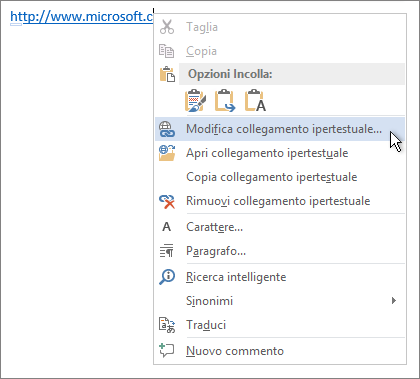This screenshot has height=379, width=420.
Task: Choose the Copia pages icon
Action: [166, 51]
